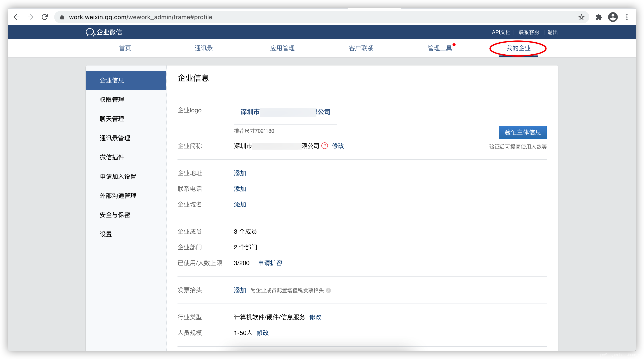Go back using the browser back arrow
The height and width of the screenshot is (359, 644).
click(17, 17)
